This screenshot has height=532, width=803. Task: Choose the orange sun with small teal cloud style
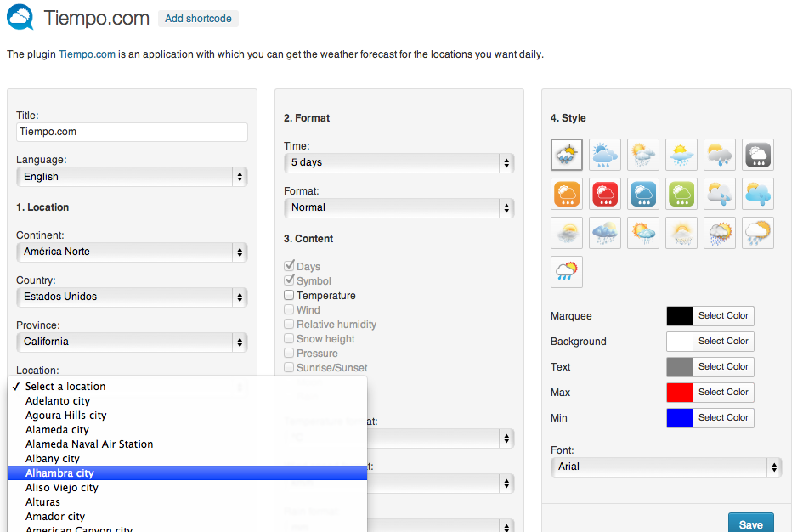click(643, 233)
